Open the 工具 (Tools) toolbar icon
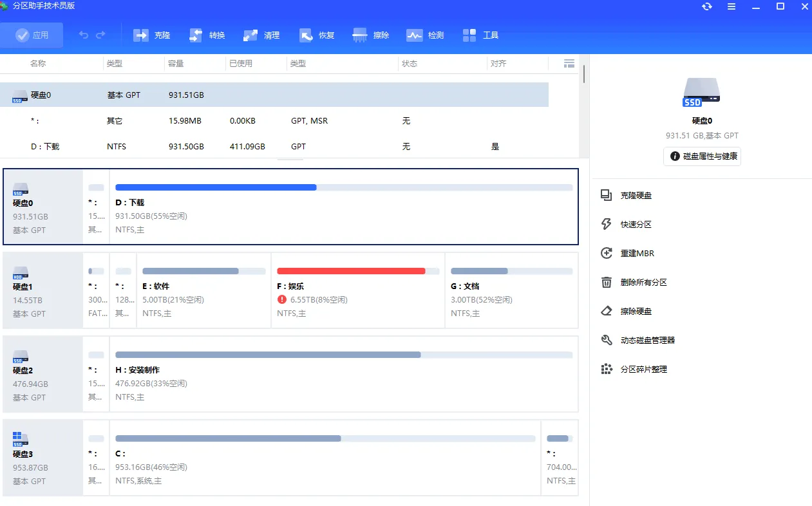Screen dimensions: 812x506 480,35
